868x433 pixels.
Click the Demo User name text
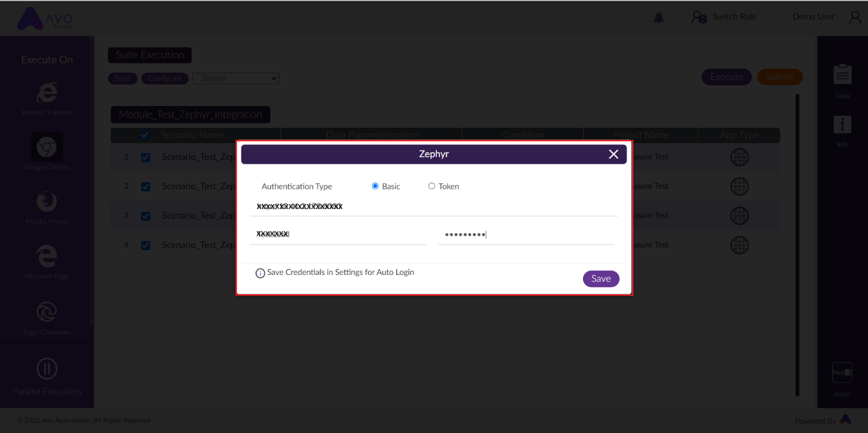tap(813, 16)
